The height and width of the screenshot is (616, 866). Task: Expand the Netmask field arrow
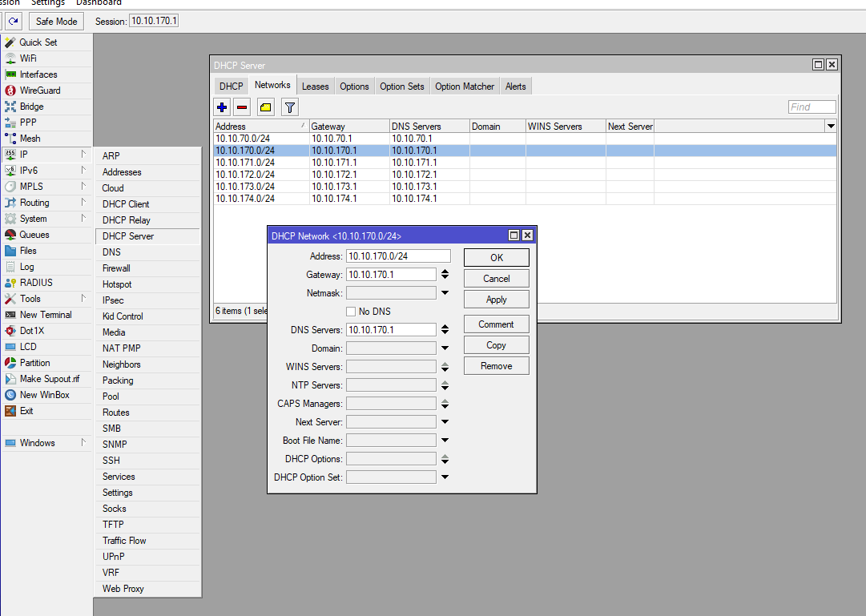pyautogui.click(x=445, y=293)
